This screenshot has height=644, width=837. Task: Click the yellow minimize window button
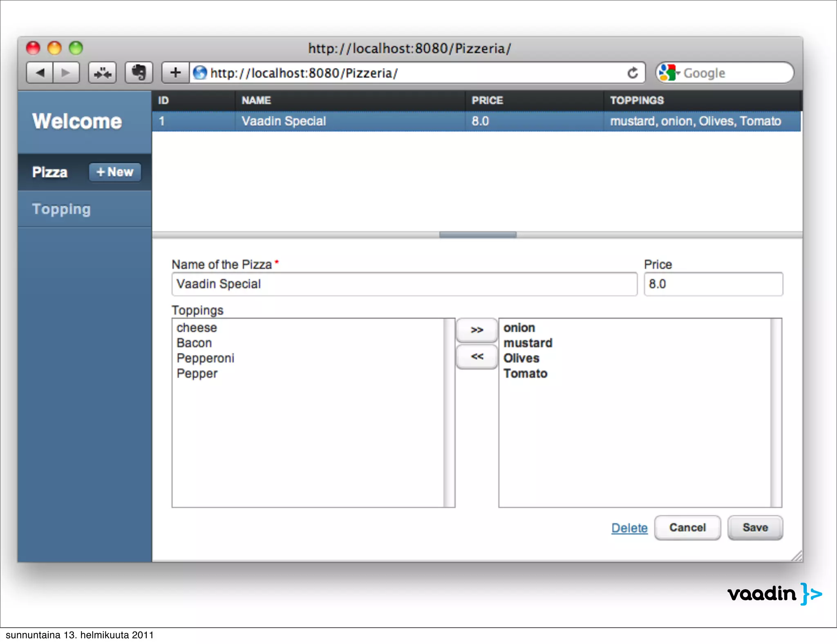click(x=54, y=48)
